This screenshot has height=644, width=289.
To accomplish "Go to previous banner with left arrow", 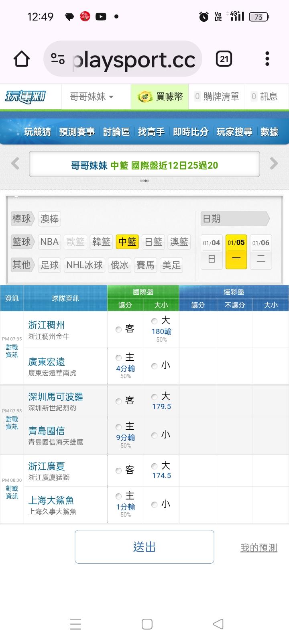I will 15,164.
